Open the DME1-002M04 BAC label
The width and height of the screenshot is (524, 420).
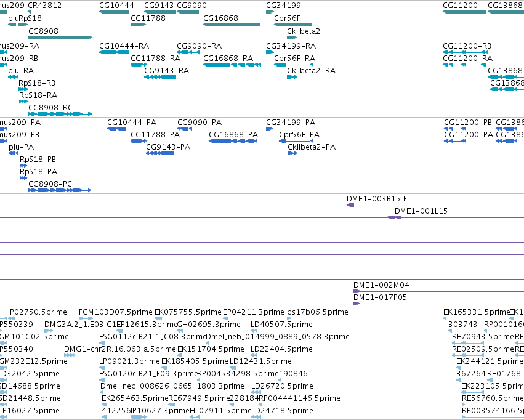[x=381, y=285]
